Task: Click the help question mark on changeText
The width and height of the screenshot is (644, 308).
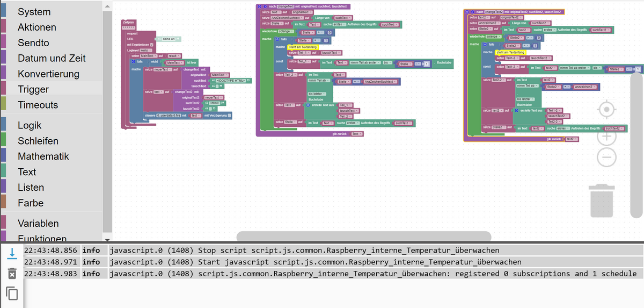Action: [265, 6]
